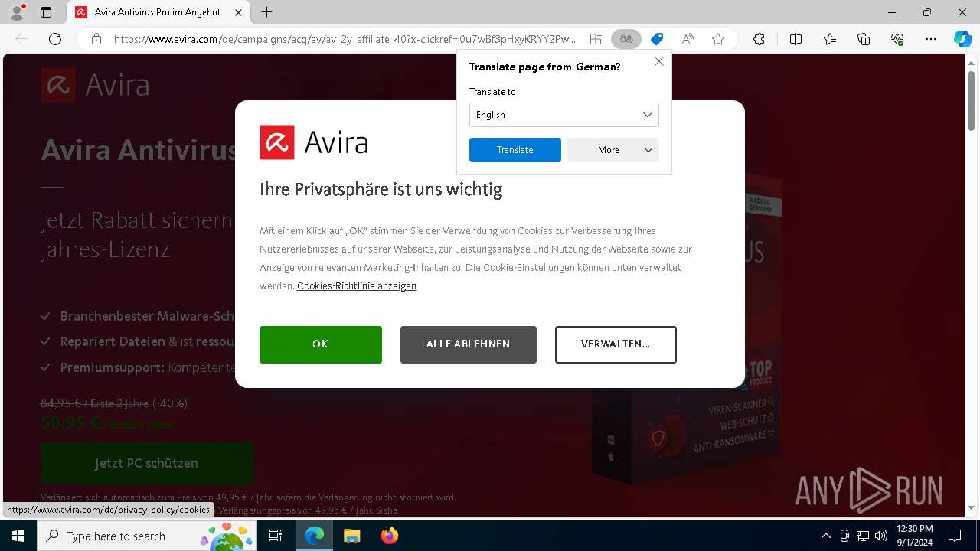View site information padlock icon
This screenshot has width=980, height=551.
tap(96, 39)
